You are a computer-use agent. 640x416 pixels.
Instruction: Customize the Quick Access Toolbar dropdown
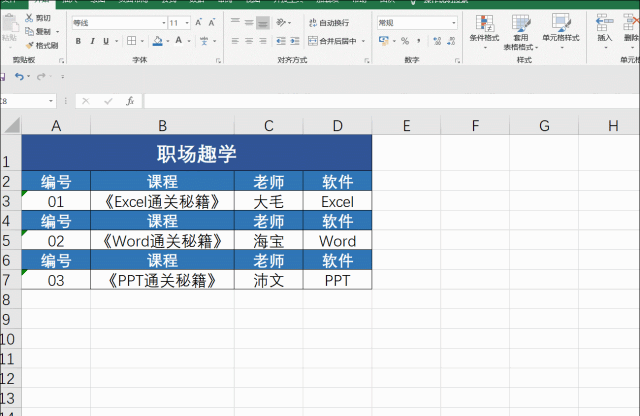62,76
